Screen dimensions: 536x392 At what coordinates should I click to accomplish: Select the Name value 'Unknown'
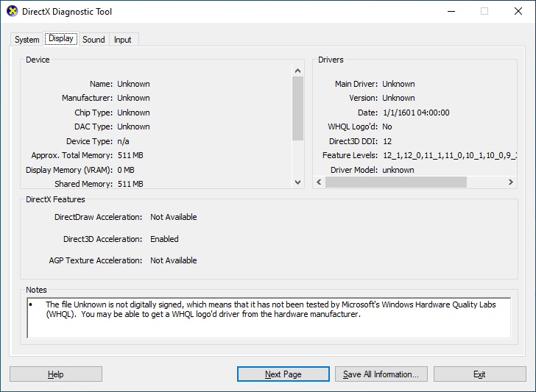click(x=133, y=84)
